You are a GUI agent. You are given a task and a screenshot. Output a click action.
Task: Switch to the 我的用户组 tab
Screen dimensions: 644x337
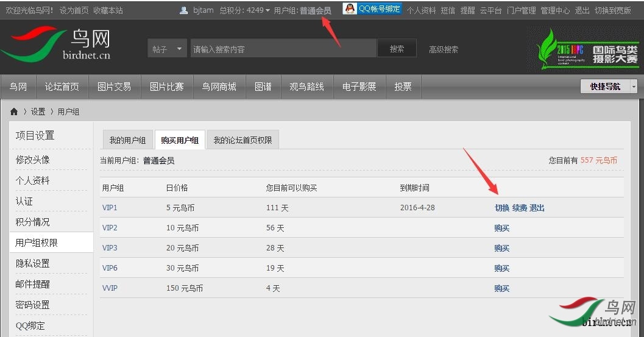pos(127,141)
